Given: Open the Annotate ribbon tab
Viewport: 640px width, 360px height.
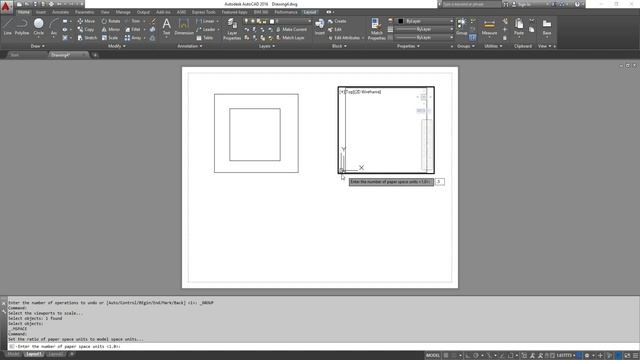Looking at the screenshot, I should (60, 12).
